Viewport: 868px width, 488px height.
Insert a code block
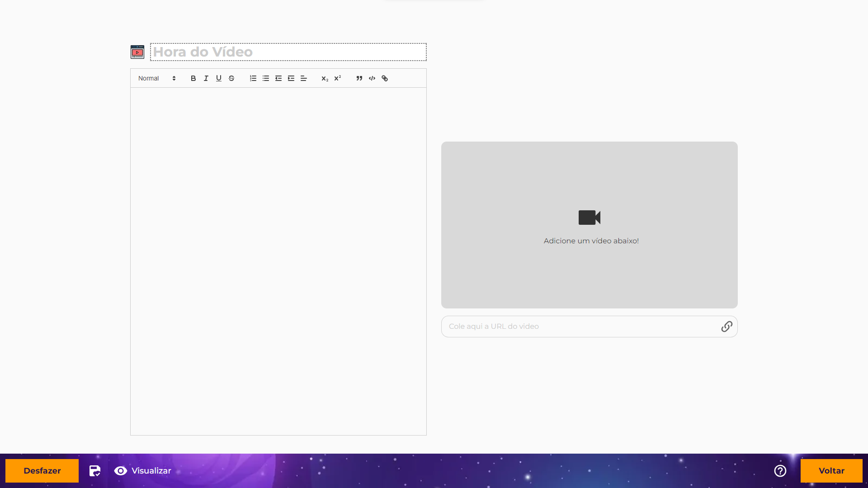coord(372,78)
